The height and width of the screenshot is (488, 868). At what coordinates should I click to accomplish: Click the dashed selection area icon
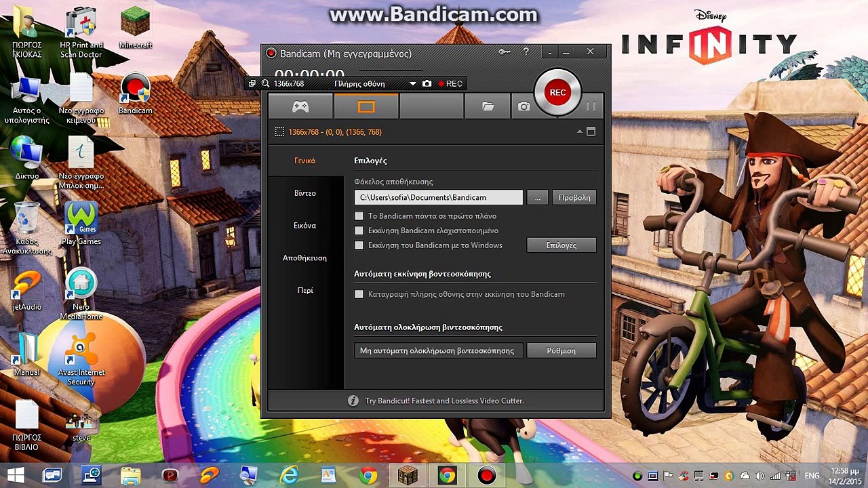click(279, 131)
